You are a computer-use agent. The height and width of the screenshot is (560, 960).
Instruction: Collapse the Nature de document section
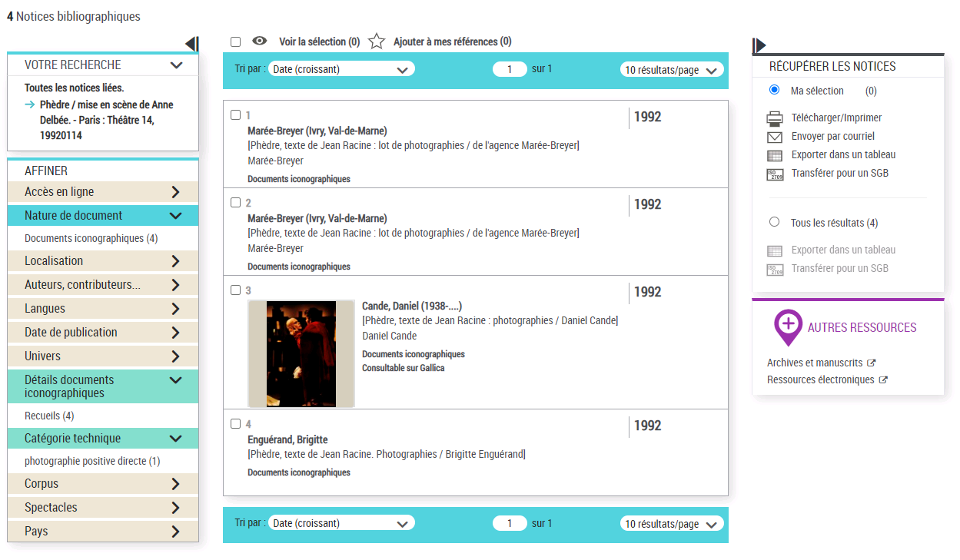(x=103, y=216)
